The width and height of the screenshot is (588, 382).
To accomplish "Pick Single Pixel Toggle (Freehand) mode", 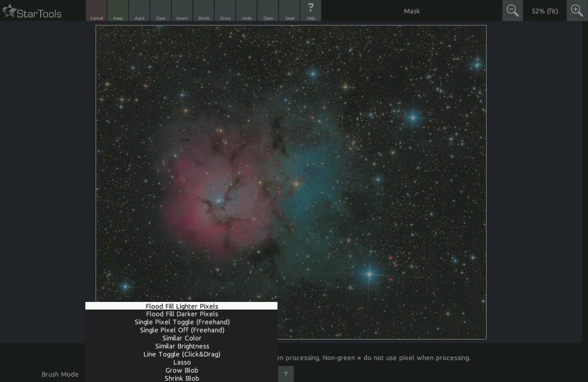I will [181, 322].
